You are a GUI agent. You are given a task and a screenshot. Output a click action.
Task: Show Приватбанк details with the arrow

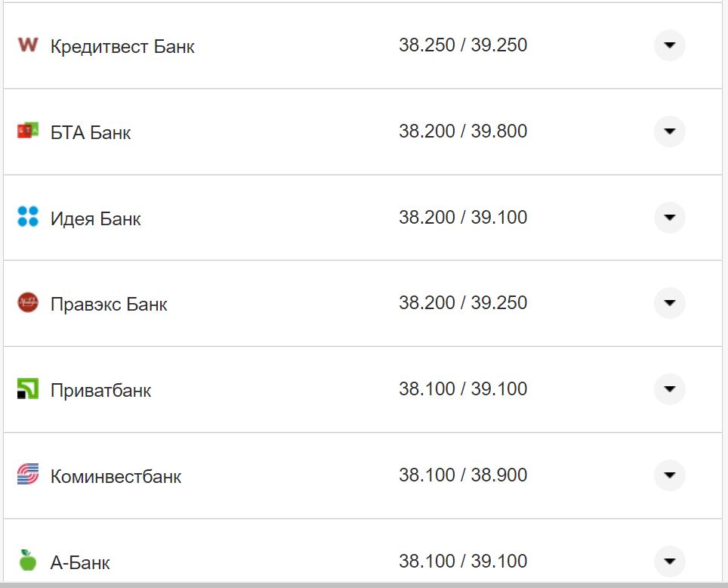coord(669,389)
